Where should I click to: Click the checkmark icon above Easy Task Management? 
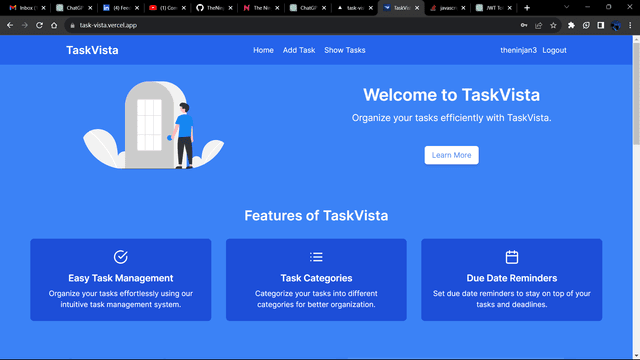(120, 257)
